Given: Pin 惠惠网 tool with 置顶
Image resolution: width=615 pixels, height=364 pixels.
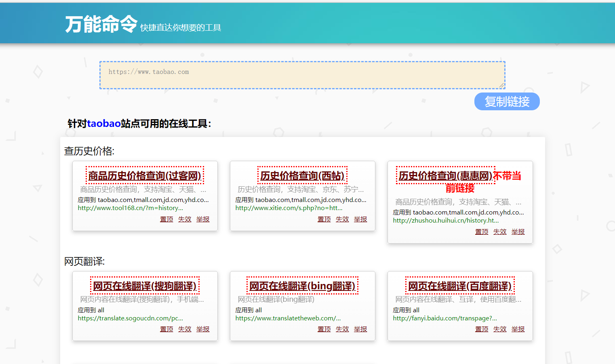Looking at the screenshot, I should 482,232.
